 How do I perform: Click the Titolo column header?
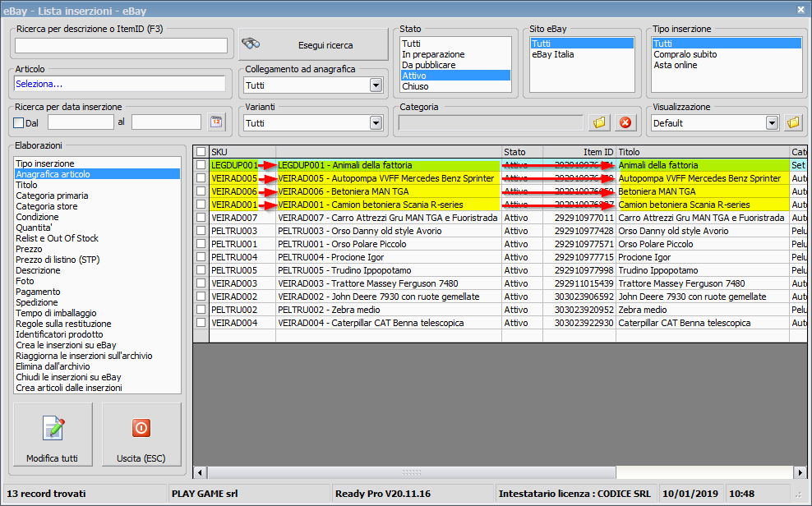[702, 152]
